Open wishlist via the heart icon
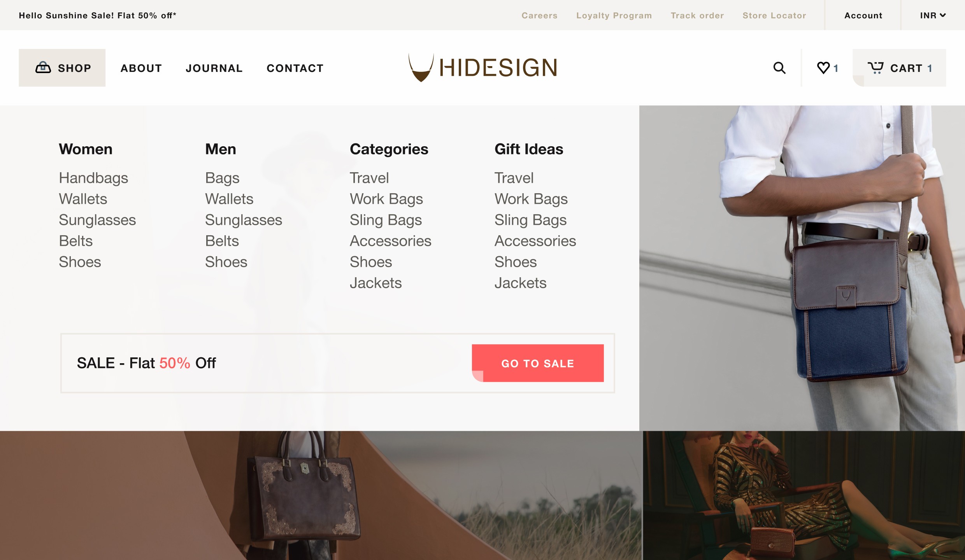 click(823, 68)
